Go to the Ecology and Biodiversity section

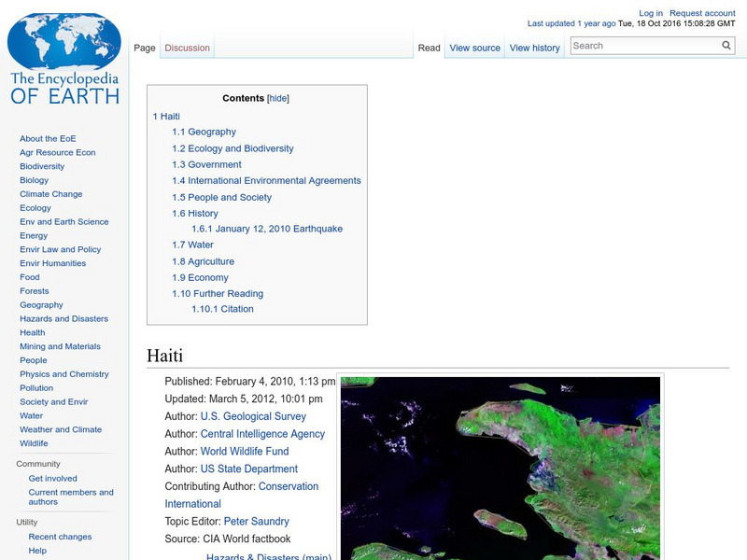tap(233, 148)
